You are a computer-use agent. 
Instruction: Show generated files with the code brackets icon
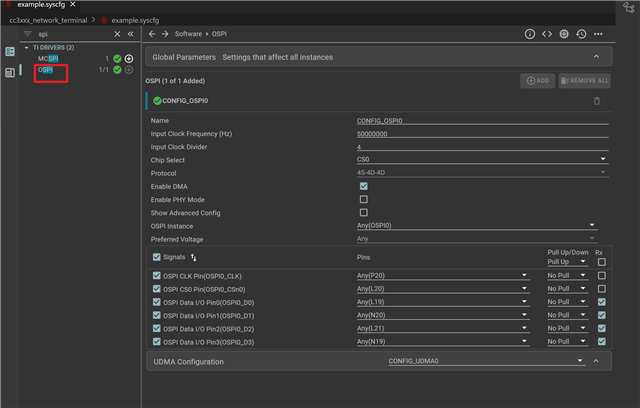pyautogui.click(x=547, y=34)
